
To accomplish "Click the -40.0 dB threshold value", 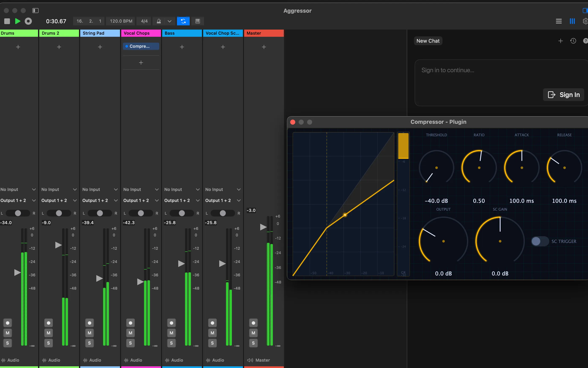I will click(436, 201).
